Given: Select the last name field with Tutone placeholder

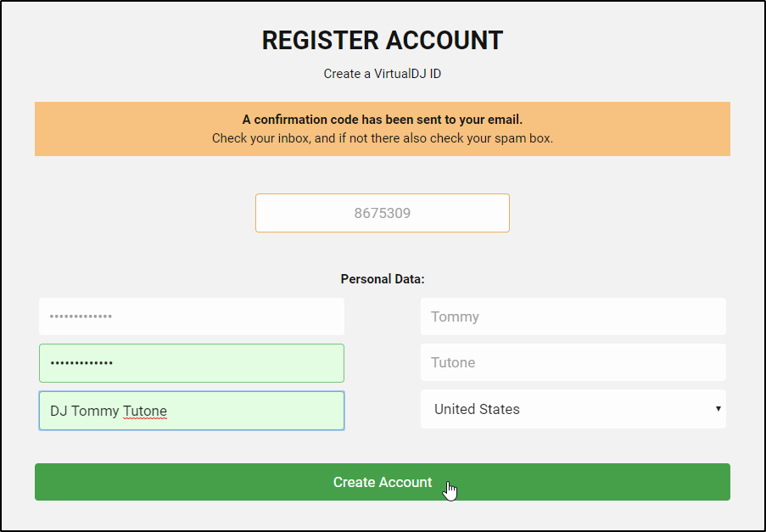Looking at the screenshot, I should coord(573,362).
